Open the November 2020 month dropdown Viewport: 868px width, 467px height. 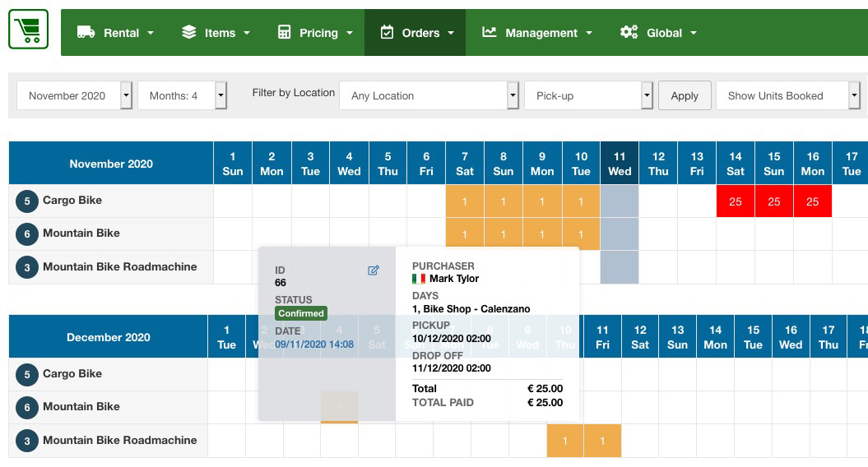[x=75, y=95]
